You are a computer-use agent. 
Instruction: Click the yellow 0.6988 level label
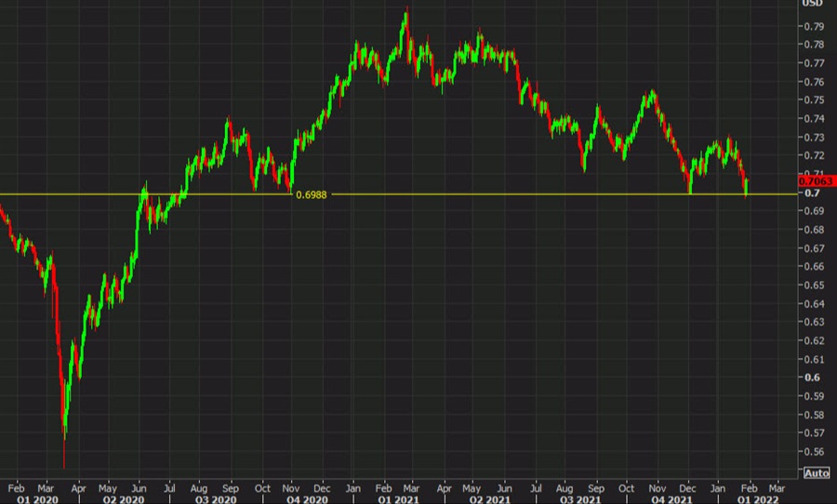point(312,195)
